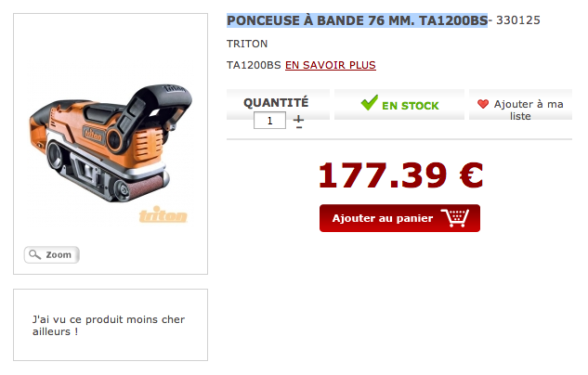The image size is (588, 375).
Task: Click the QUANTITÉ label
Action: pyautogui.click(x=276, y=102)
